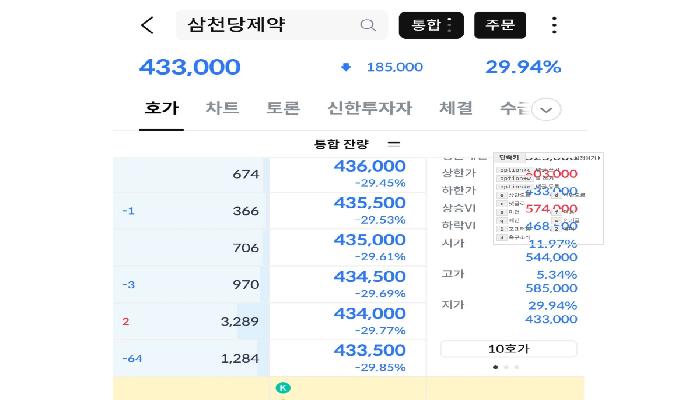The width and height of the screenshot is (700, 400).
Task: Open the 통합 exchange selector dropdown
Action: 430,25
